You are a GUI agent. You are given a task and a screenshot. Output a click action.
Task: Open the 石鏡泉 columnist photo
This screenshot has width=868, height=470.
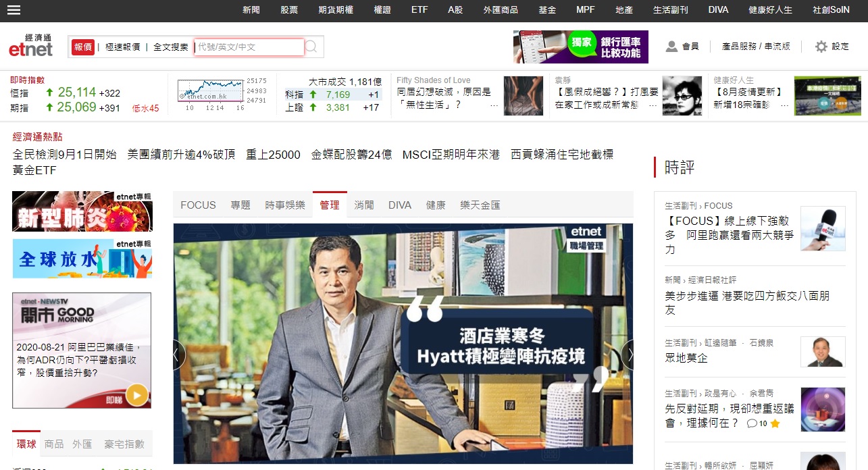coord(823,352)
